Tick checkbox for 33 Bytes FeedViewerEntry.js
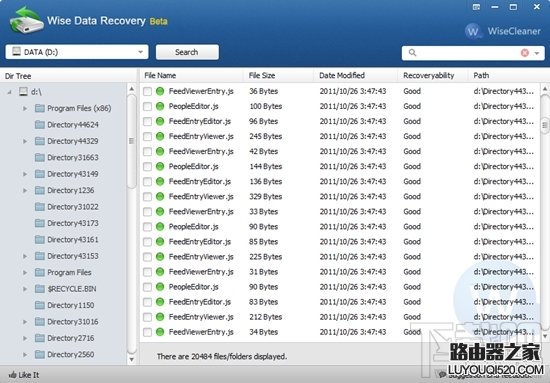550x383 pixels. [147, 212]
